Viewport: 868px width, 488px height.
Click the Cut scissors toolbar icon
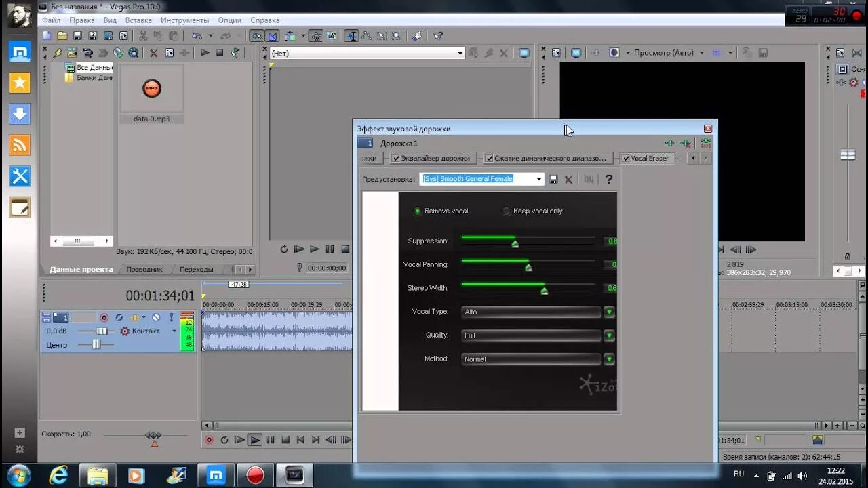(x=143, y=36)
